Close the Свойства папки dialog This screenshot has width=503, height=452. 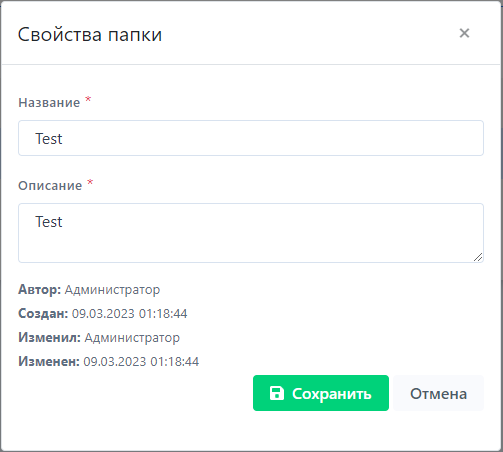point(464,33)
